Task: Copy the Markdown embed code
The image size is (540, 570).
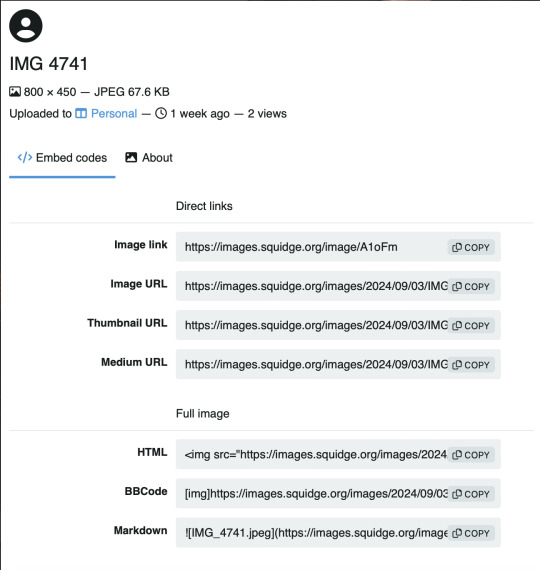Action: coord(471,533)
